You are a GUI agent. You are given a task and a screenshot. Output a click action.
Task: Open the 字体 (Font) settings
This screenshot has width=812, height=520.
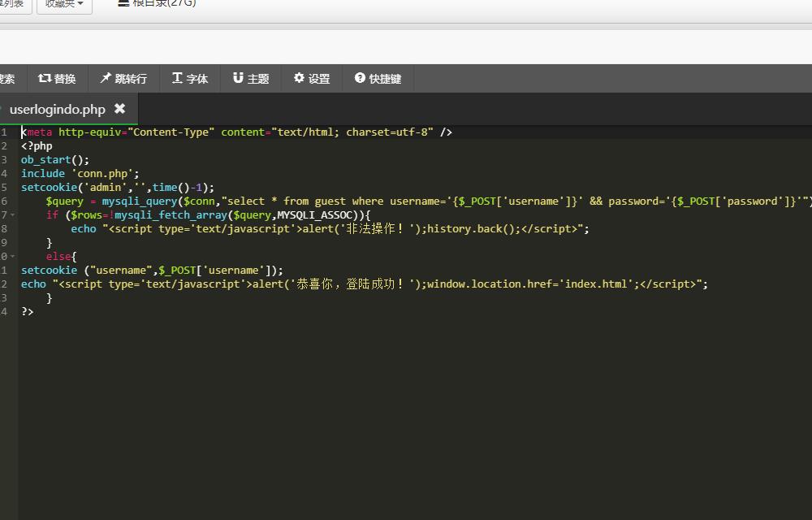[190, 79]
